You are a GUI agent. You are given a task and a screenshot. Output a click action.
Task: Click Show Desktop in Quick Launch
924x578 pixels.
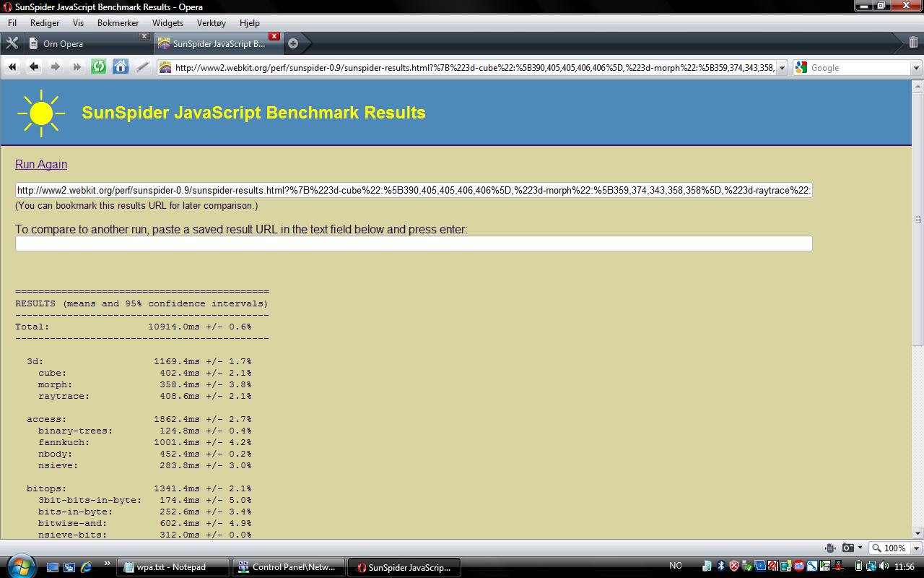pos(53,567)
